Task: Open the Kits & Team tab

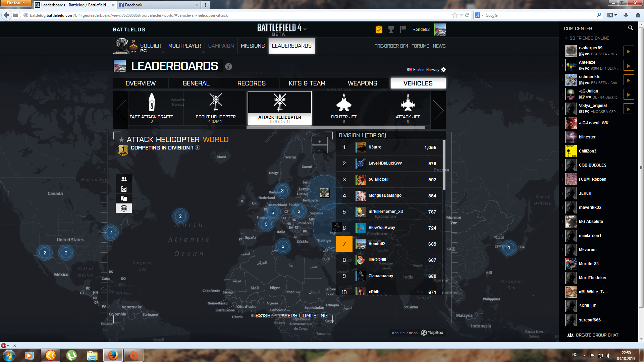Action: (307, 83)
